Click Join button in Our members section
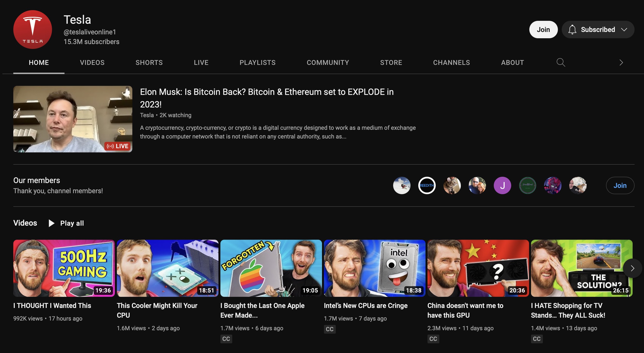This screenshot has height=353, width=644. (620, 185)
